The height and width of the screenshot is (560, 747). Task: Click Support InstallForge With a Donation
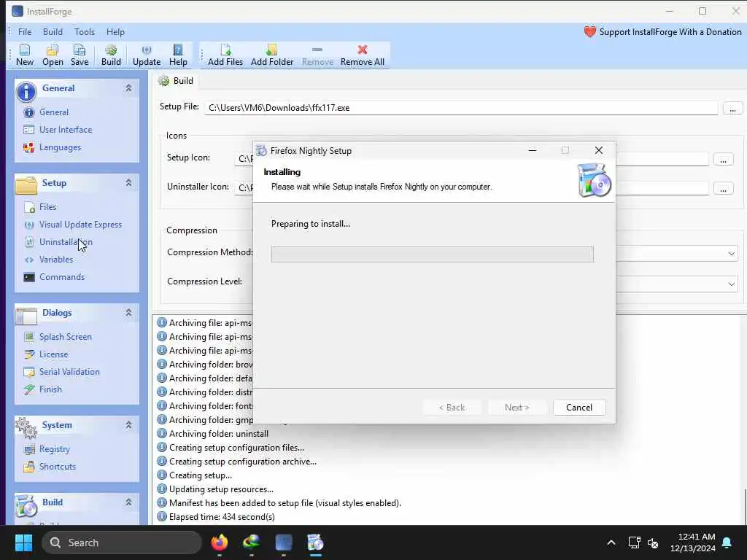point(662,32)
